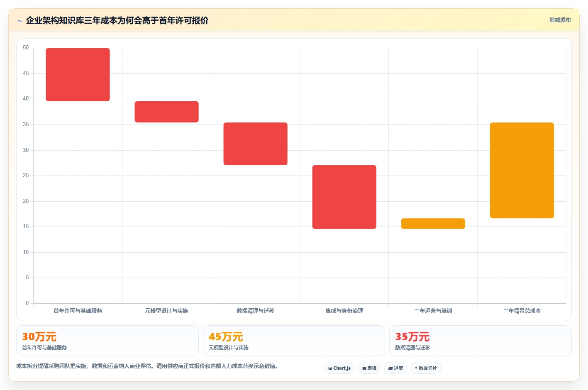Click the small orange bar for 三年运营与培训
The width and height of the screenshot is (588, 390).
point(433,224)
